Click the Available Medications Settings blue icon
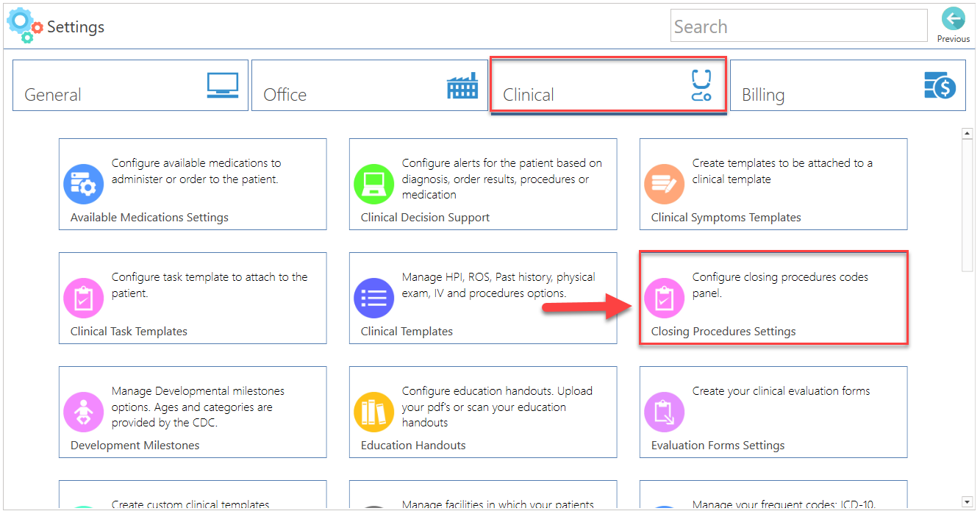 (84, 184)
